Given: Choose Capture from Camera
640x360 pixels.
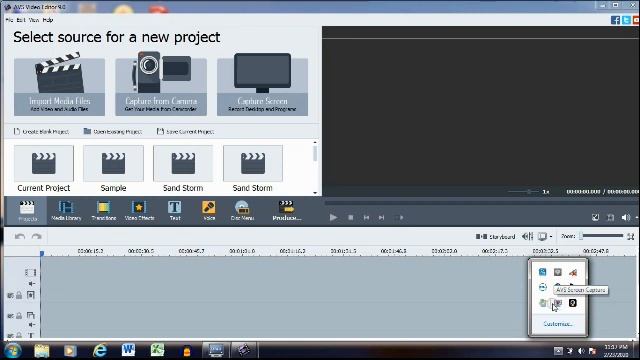Looking at the screenshot, I should [x=161, y=84].
